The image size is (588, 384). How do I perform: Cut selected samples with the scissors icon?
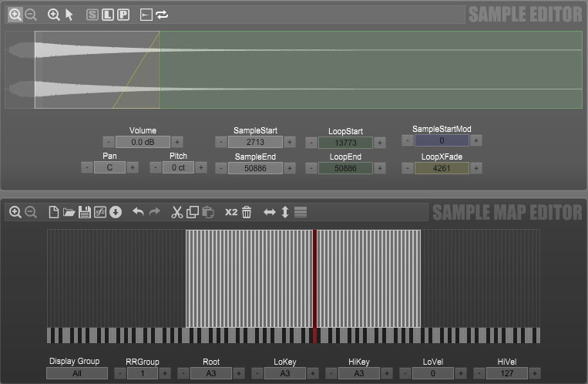pyautogui.click(x=176, y=212)
